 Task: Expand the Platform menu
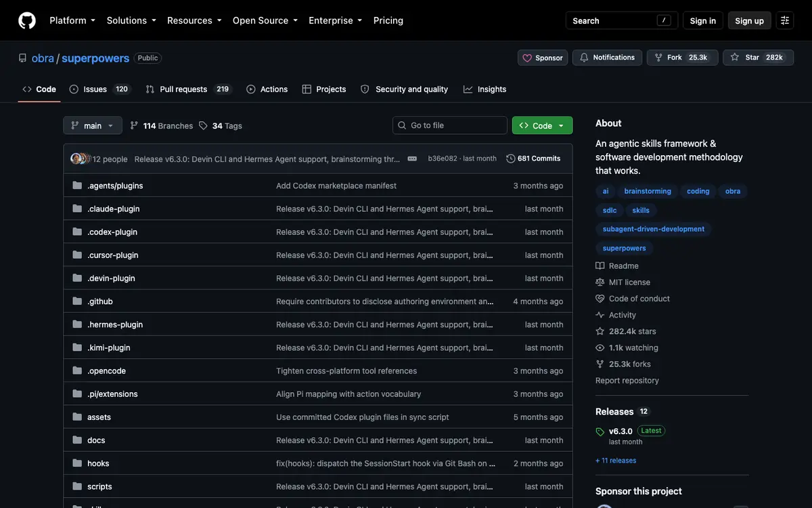tap(72, 20)
